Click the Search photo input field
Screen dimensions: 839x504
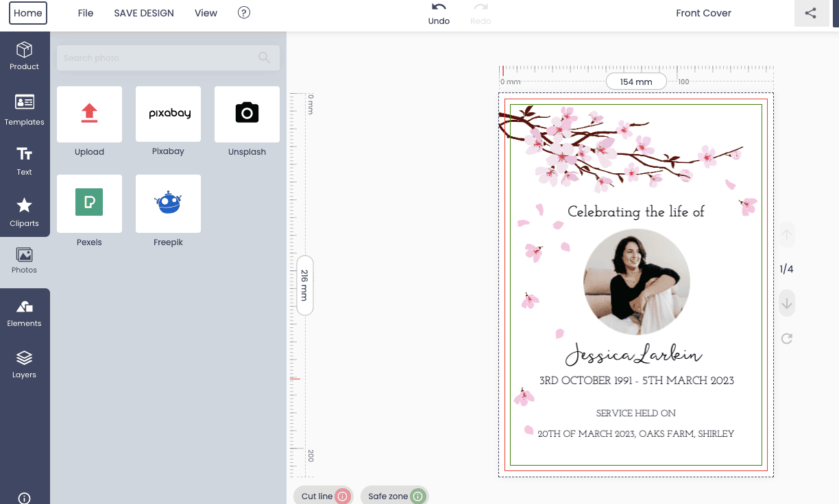pos(159,58)
